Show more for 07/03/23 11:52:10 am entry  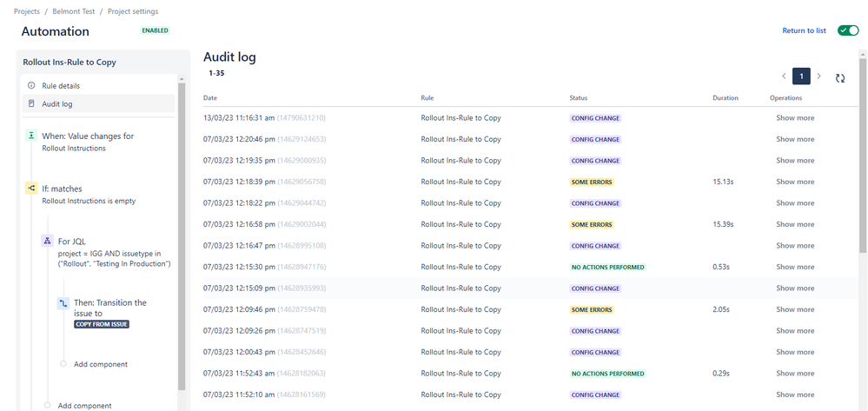[x=795, y=395]
